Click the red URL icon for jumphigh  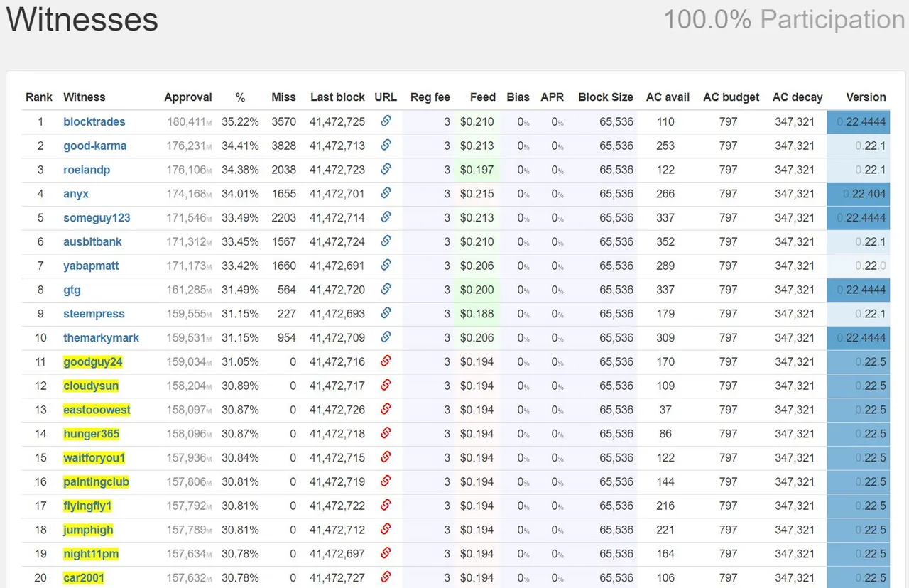click(386, 529)
